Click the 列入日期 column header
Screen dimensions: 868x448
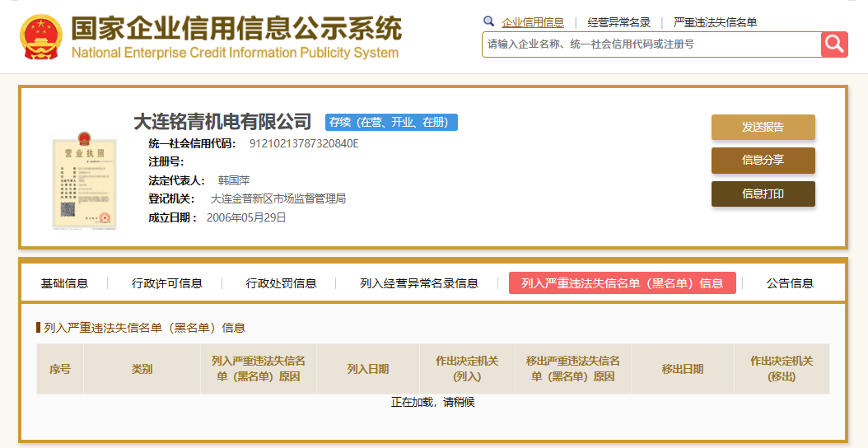point(368,369)
